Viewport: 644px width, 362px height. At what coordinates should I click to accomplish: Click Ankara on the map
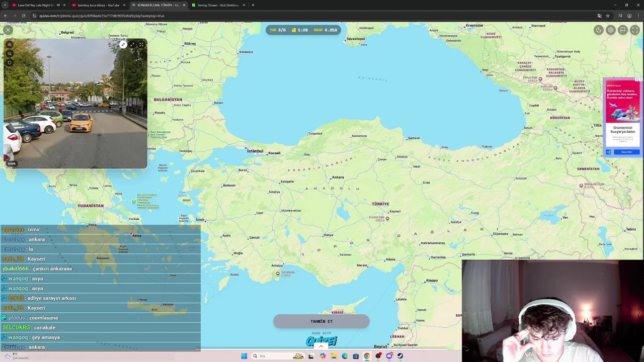point(338,177)
